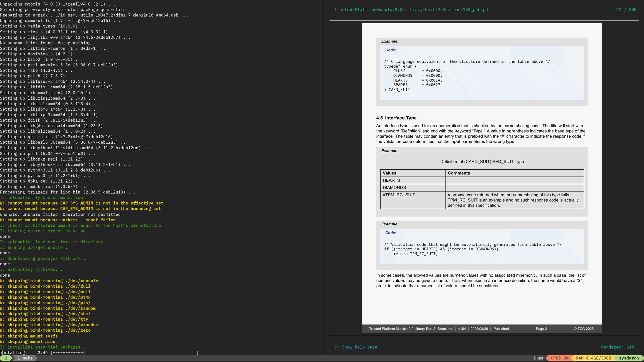644x362 pixels.
Task: Click the 'Show help page' hint
Action: pyautogui.click(x=356, y=347)
